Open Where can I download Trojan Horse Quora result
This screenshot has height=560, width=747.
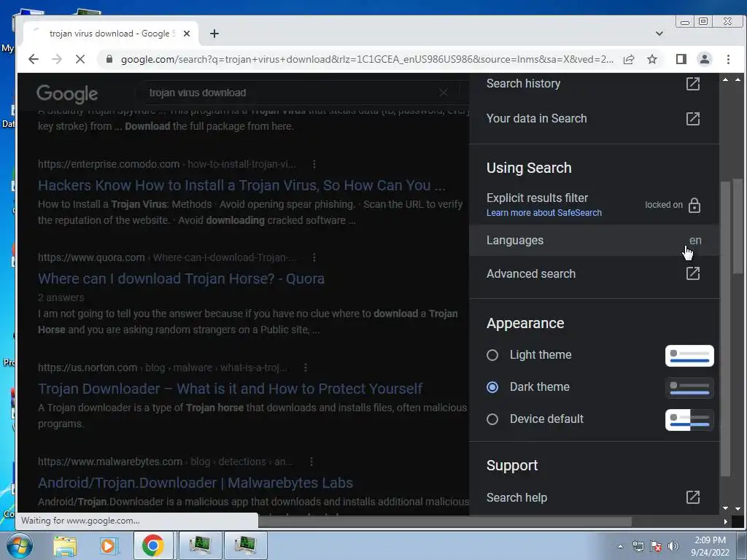181,279
